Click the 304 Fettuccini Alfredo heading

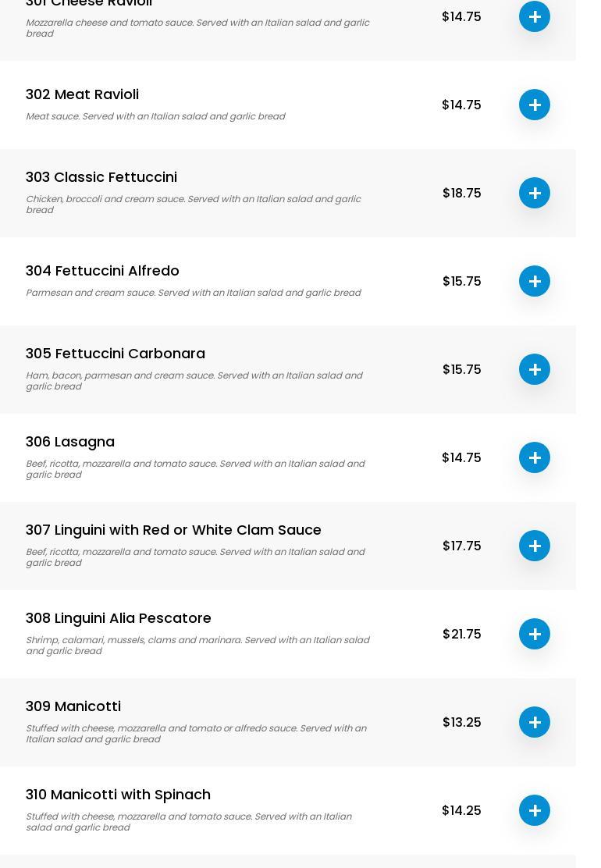pos(102,271)
